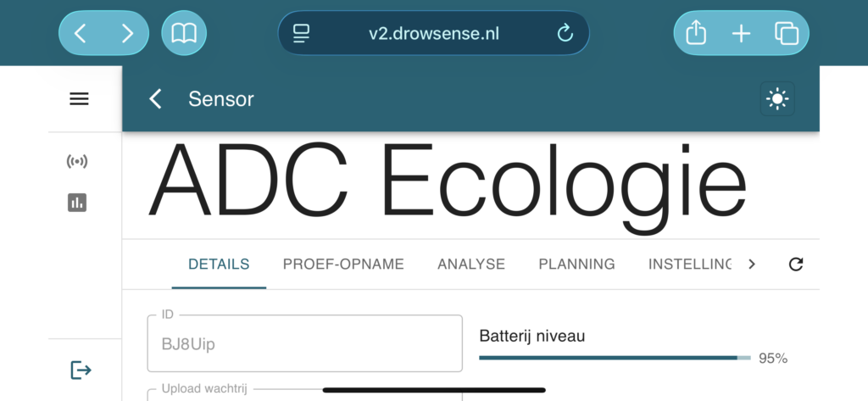Add a new Safari tab

(741, 34)
